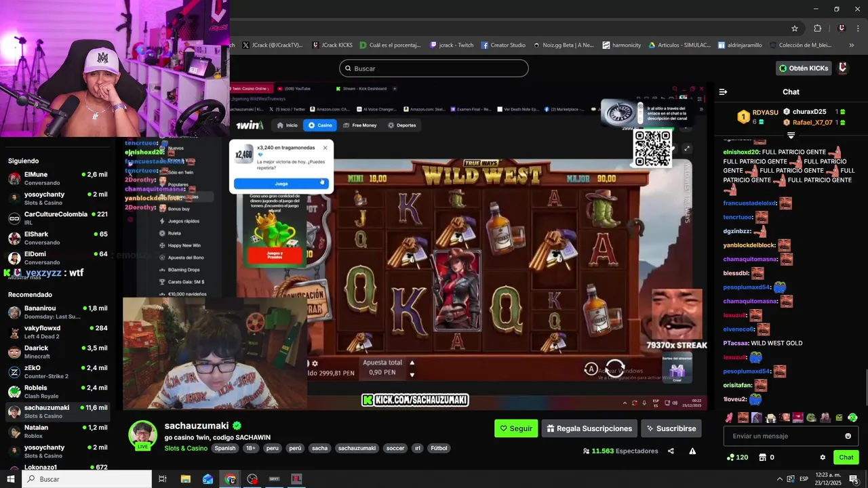The image size is (868, 488).
Task: Bookmark this page with the star icon
Action: coord(795,28)
